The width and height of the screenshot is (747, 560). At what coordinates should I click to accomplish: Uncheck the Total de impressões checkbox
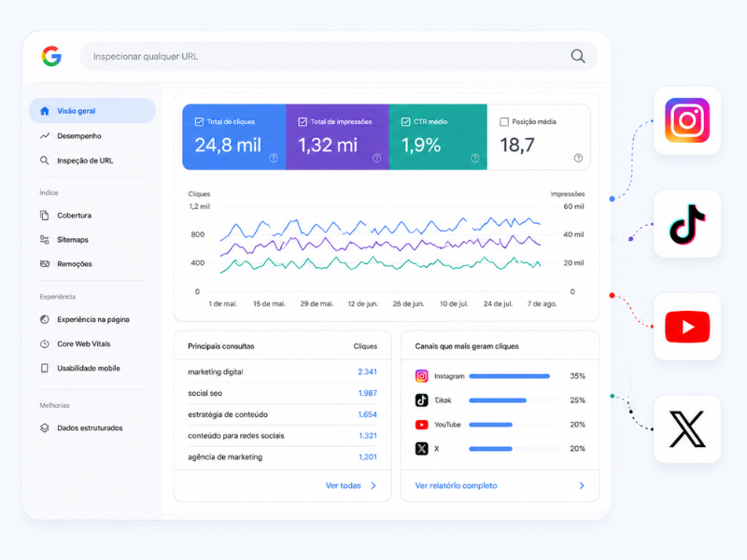point(303,122)
